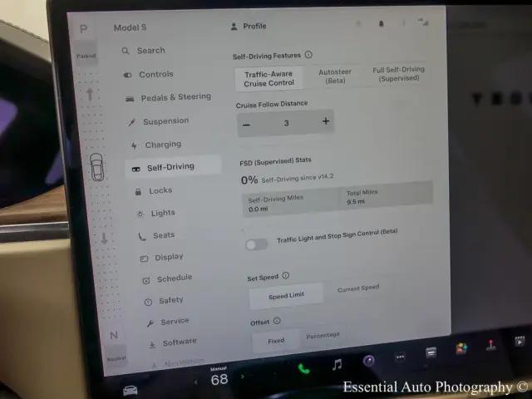Open the Phone app in bottom bar
Screen dimensions: 532x399
coord(303,368)
